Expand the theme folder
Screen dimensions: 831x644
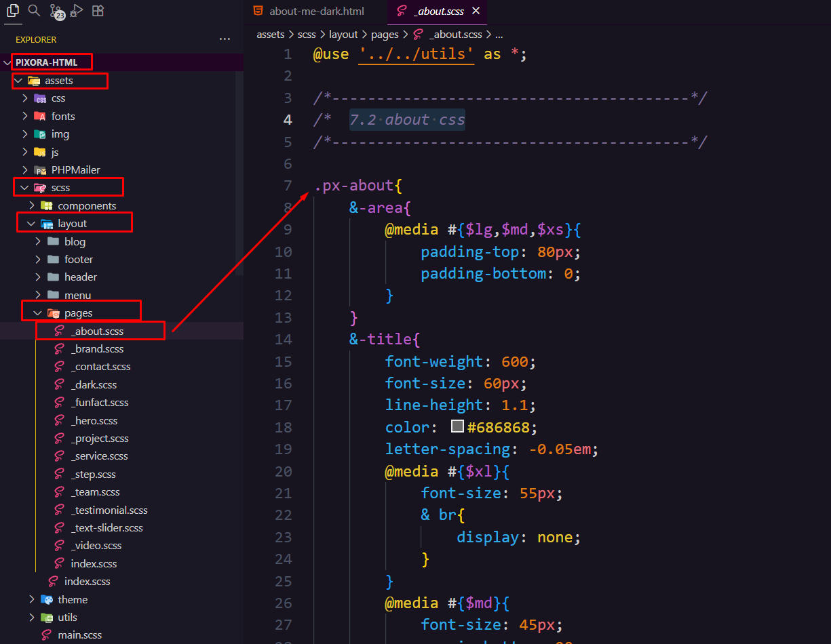[x=31, y=599]
